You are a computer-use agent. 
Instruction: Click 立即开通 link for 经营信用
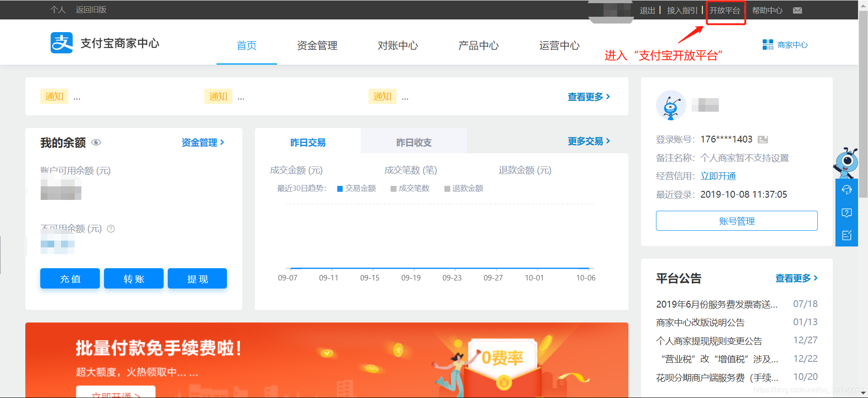718,176
